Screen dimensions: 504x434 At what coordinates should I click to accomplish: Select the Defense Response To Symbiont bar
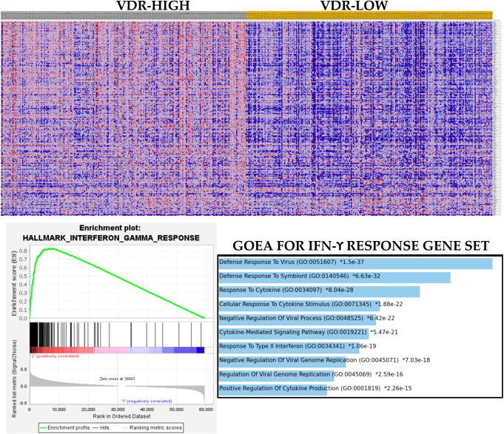[x=334, y=278]
